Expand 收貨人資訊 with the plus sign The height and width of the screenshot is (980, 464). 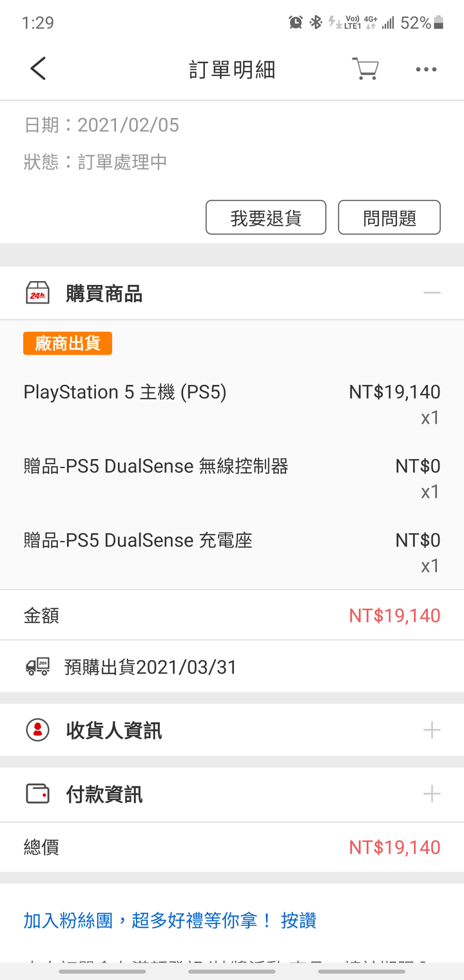pyautogui.click(x=432, y=730)
